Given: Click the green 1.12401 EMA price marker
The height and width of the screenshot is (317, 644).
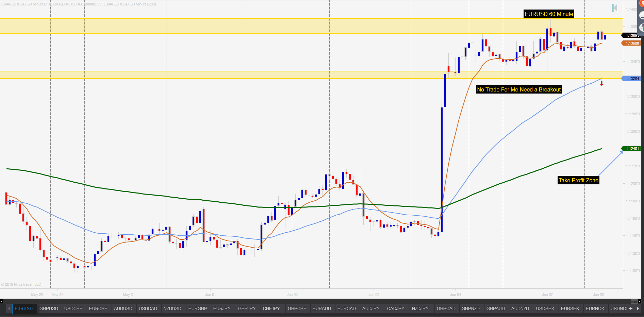Looking at the screenshot, I should click(x=631, y=149).
